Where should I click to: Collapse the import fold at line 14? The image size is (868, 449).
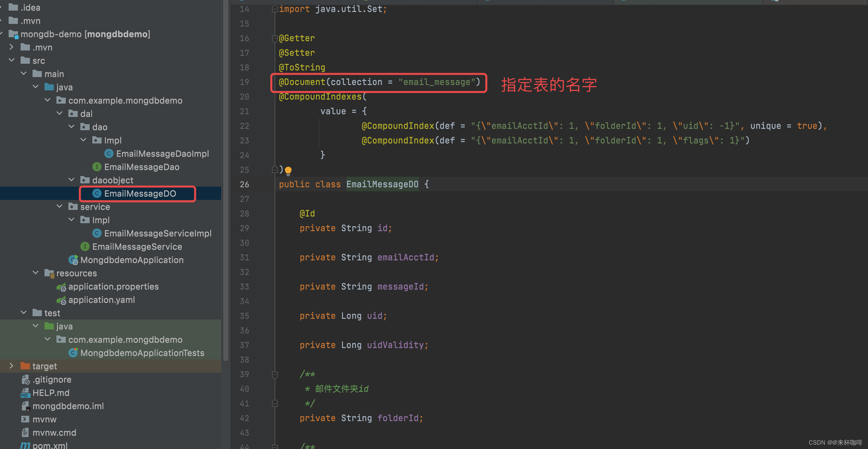[275, 9]
